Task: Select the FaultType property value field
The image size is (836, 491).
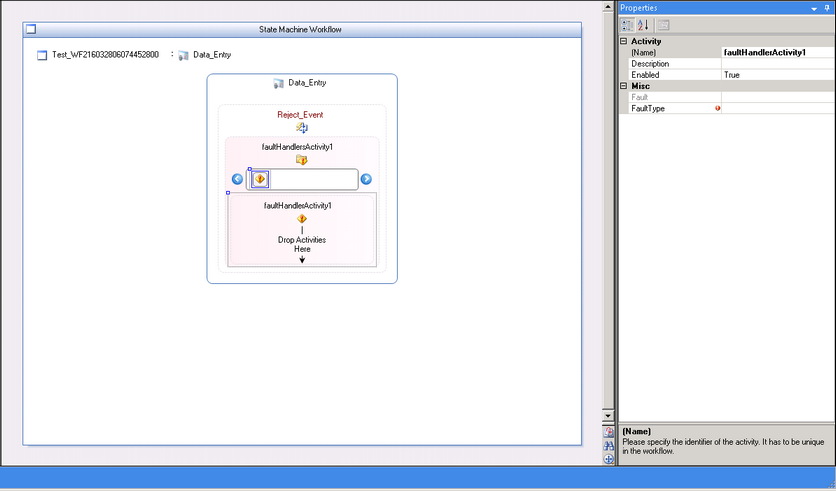Action: [778, 108]
